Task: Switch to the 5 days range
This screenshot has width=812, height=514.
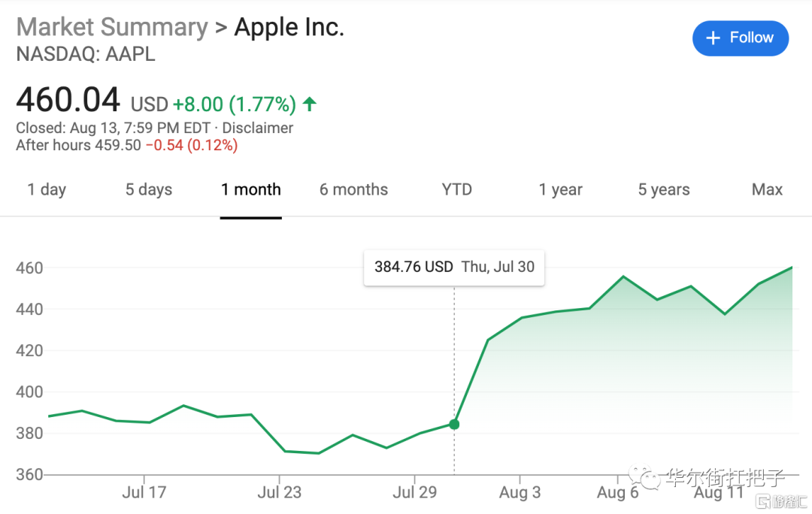Action: pyautogui.click(x=149, y=190)
